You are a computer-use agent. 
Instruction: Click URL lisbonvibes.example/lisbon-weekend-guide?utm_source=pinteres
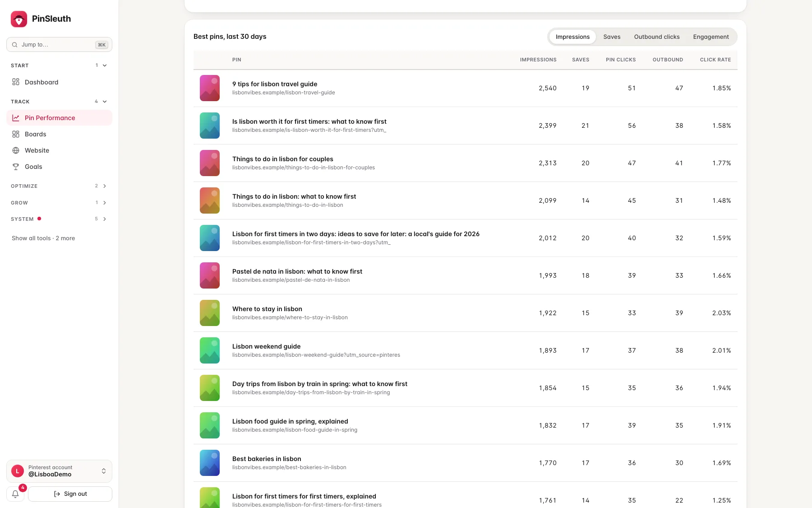(x=316, y=355)
